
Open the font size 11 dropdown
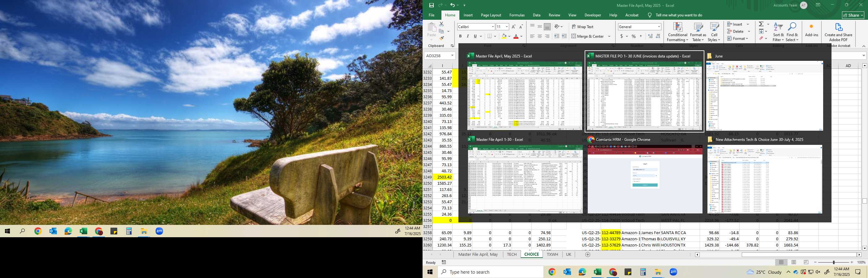point(506,27)
